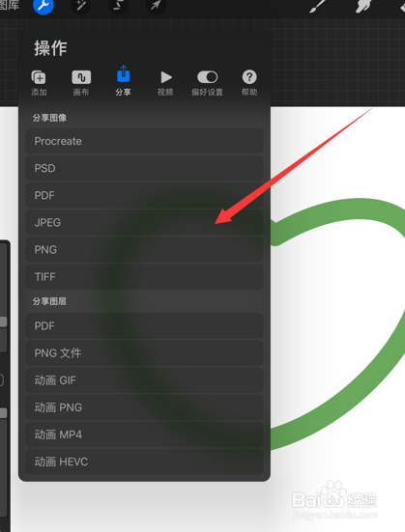
Task: Select the Selection S-shaped tool icon
Action: coord(118,5)
